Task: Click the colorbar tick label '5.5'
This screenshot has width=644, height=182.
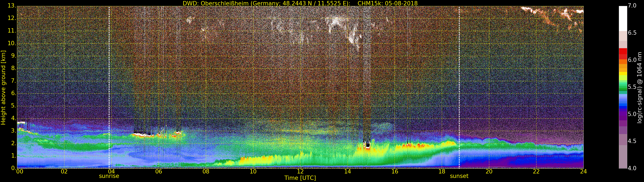Action: click(x=632, y=87)
